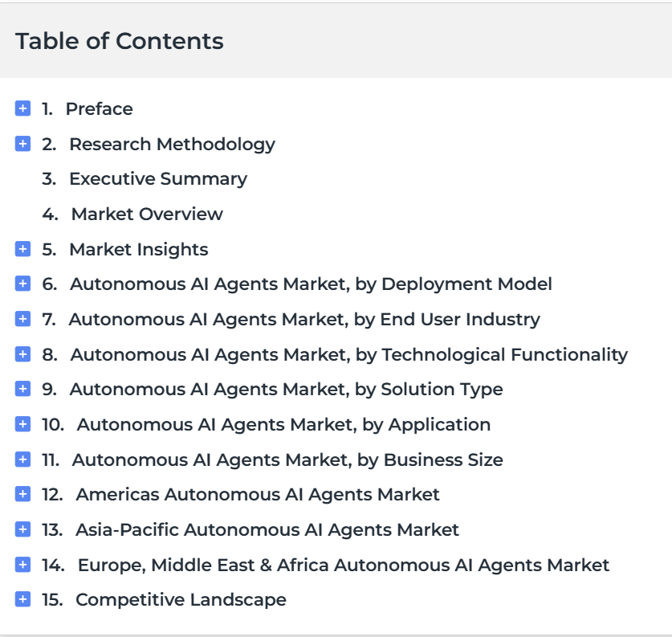Screen dimensions: 672x637
Task: Select the Preface title text
Action: pyautogui.click(x=100, y=109)
